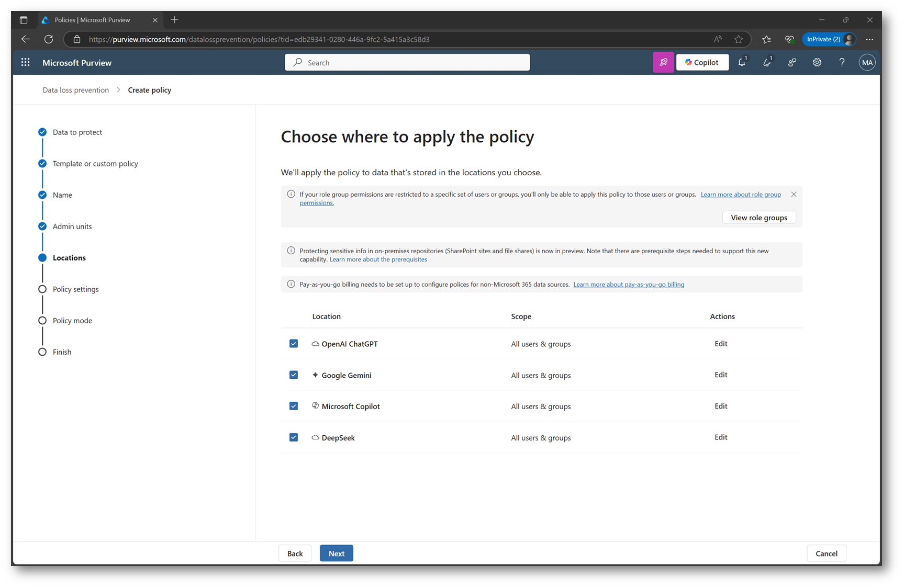Open Browser essentials heart icon
Image resolution: width=904 pixels, height=588 pixels.
click(x=789, y=39)
